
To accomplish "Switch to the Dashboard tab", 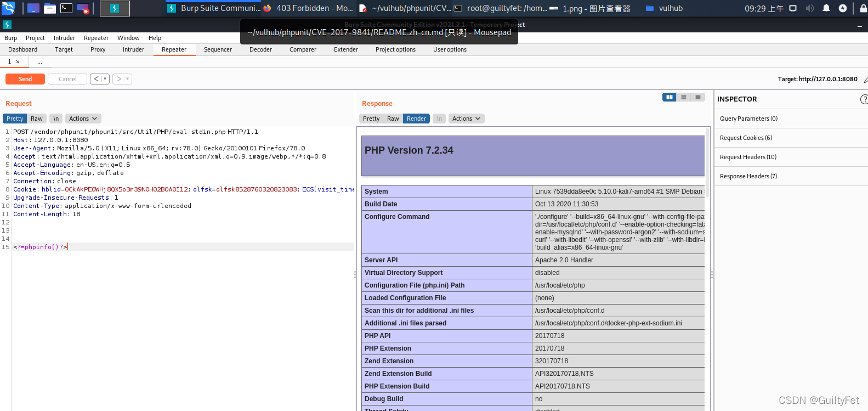I will [x=23, y=49].
